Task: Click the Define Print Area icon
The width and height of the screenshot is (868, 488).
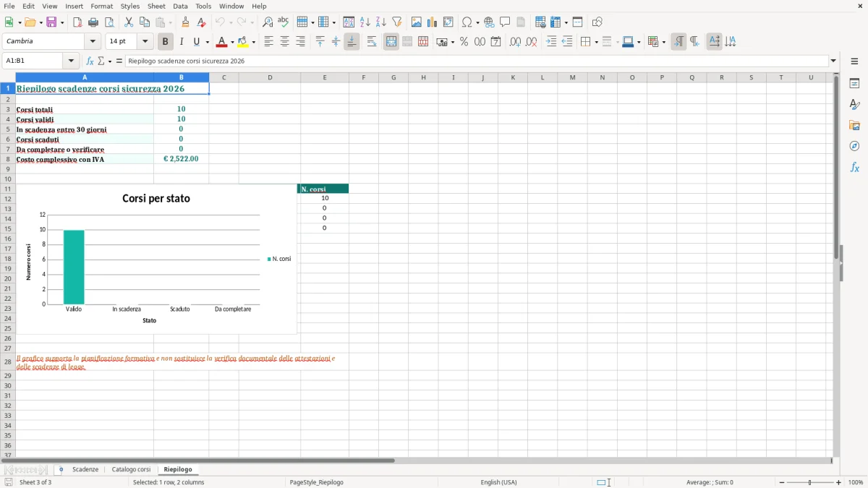Action: (x=540, y=22)
